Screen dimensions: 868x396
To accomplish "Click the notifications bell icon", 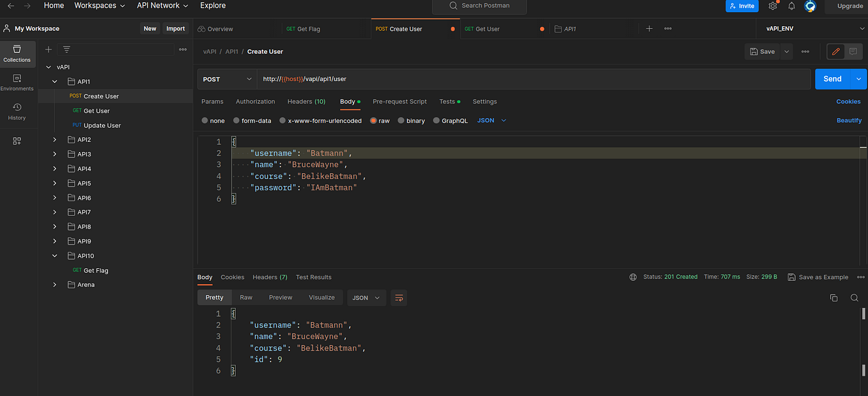I will [x=791, y=5].
